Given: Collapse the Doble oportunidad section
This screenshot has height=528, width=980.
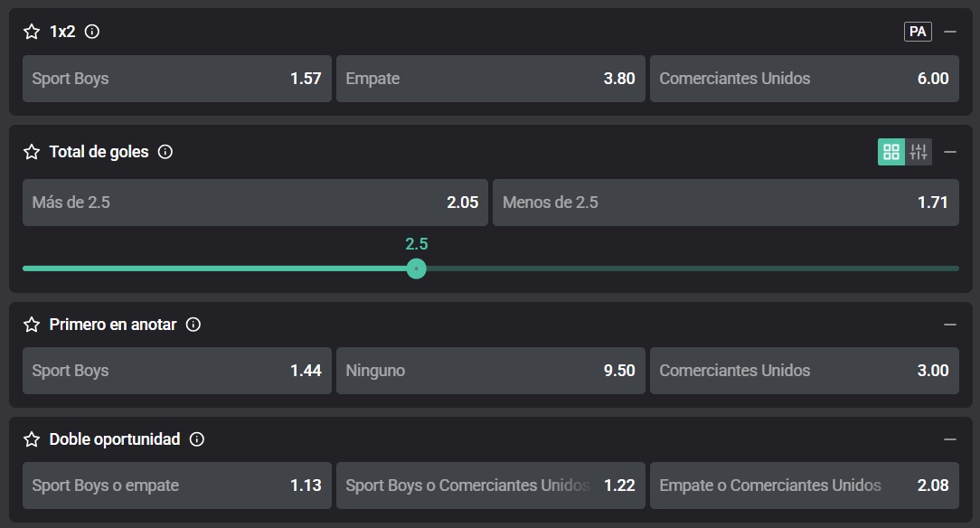Looking at the screenshot, I should point(950,439).
